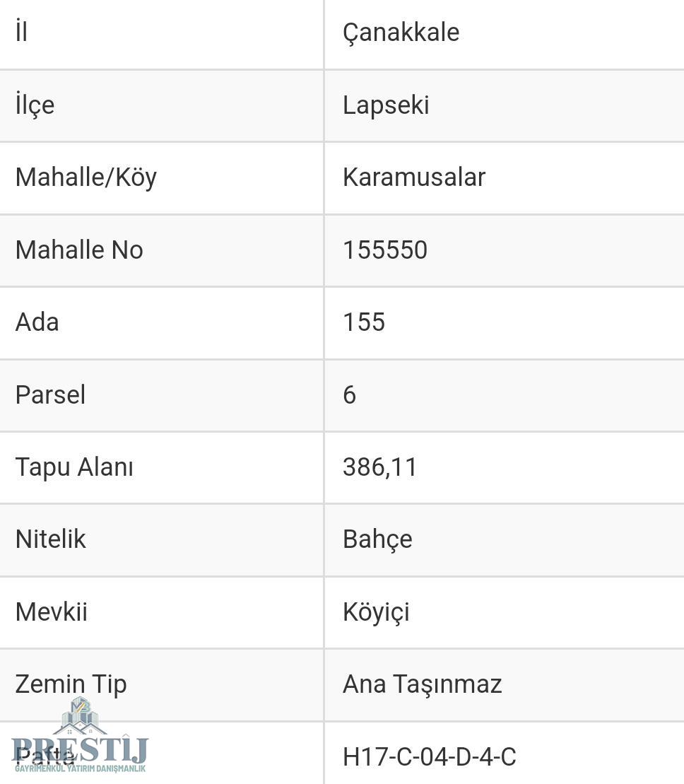Click the Bahçe value in Nitelik row
The height and width of the screenshot is (784, 684).
pyautogui.click(x=377, y=539)
